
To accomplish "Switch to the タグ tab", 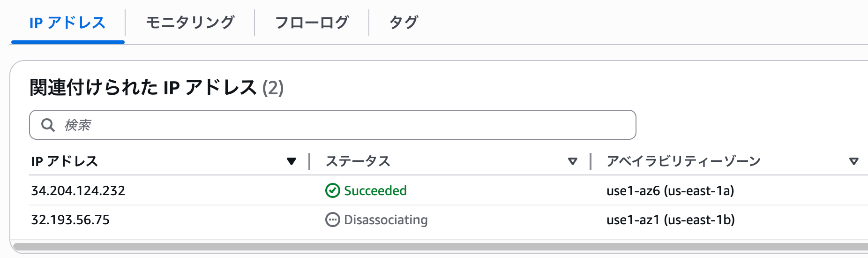I will (404, 23).
